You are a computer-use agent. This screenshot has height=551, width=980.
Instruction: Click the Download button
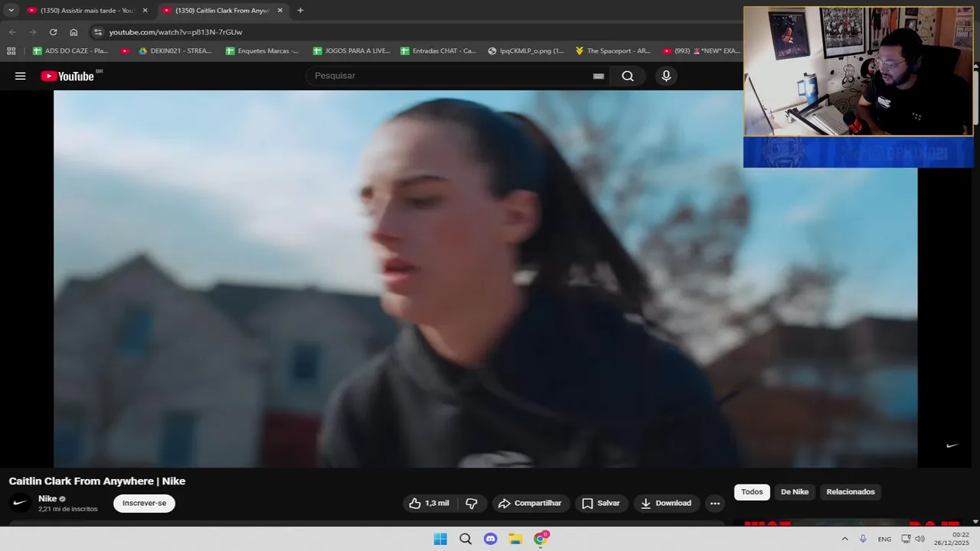pyautogui.click(x=666, y=504)
